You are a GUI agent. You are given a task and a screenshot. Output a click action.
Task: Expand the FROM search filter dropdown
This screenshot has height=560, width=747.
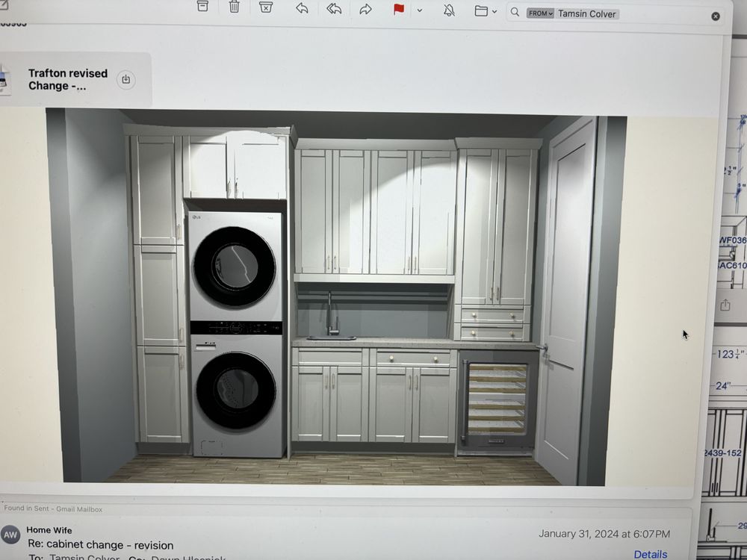coord(540,13)
